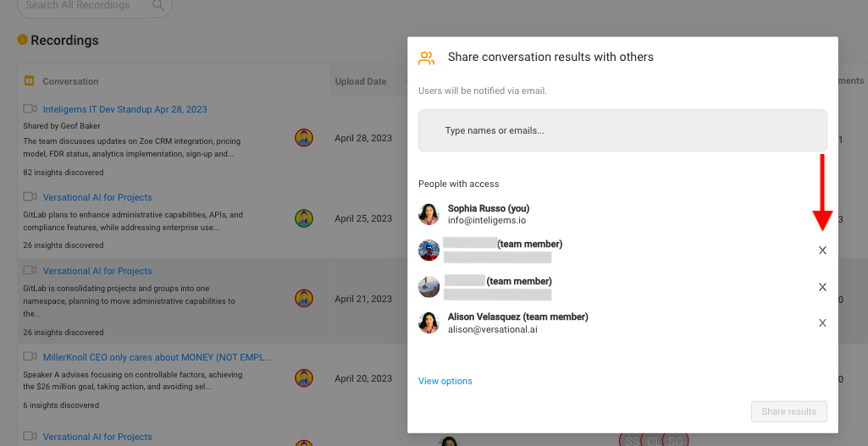Open Versational AI for Projects from April 25
The image size is (868, 446).
[97, 197]
